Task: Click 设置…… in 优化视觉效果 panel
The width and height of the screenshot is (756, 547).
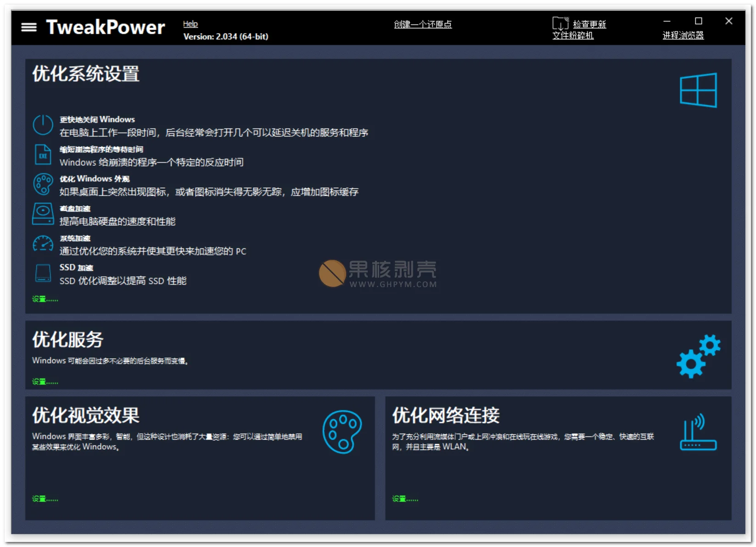Action: click(45, 499)
